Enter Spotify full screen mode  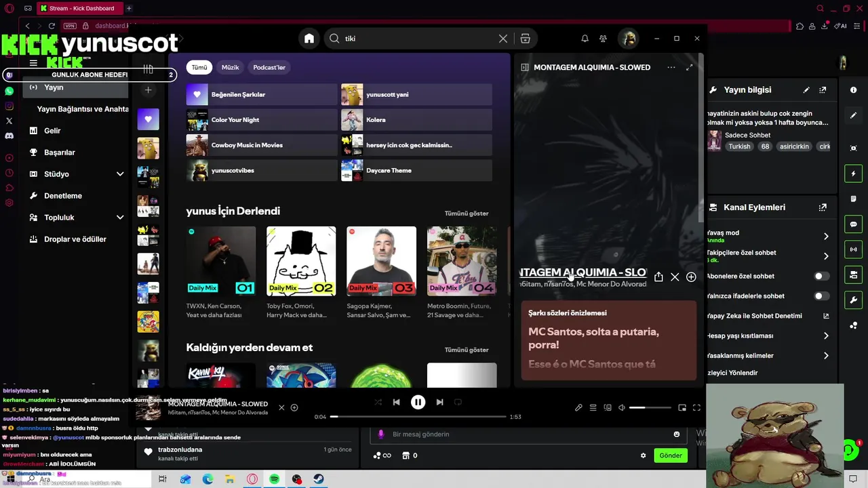coord(696,407)
